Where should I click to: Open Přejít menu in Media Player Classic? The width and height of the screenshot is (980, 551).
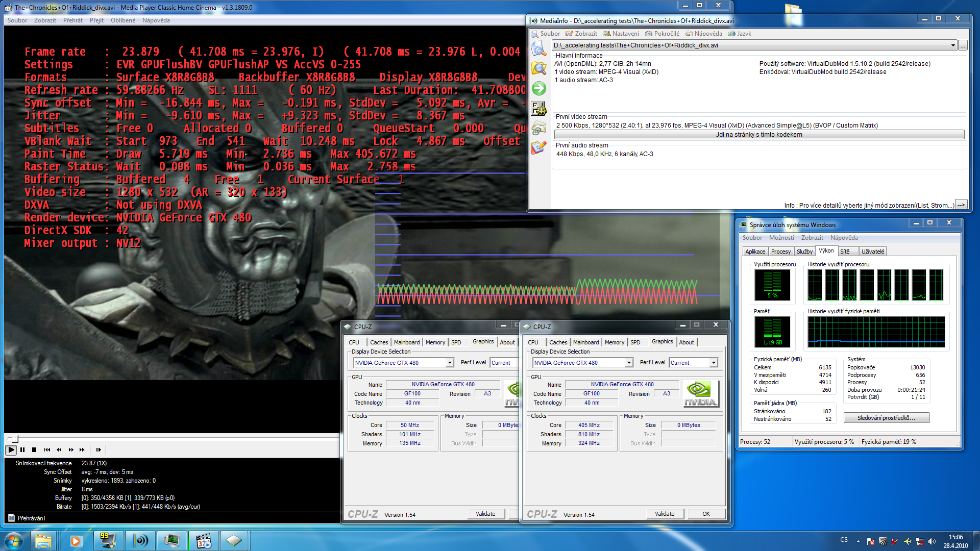tap(96, 20)
